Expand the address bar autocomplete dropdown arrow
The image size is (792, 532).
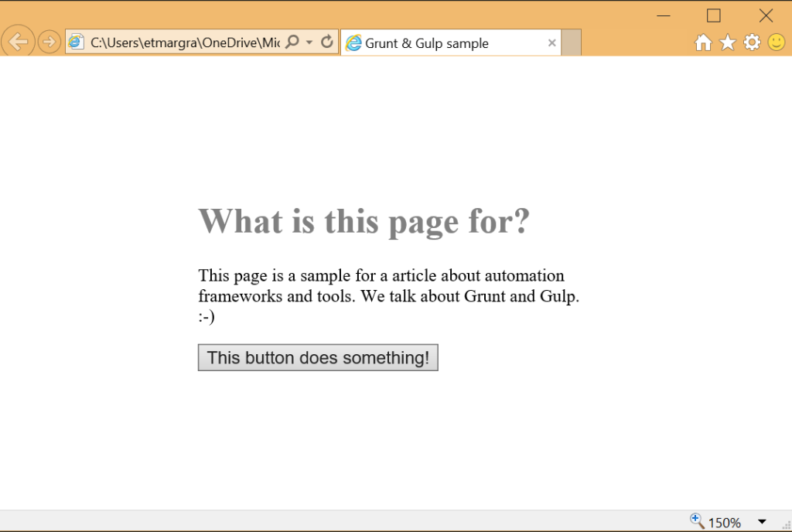[x=310, y=43]
